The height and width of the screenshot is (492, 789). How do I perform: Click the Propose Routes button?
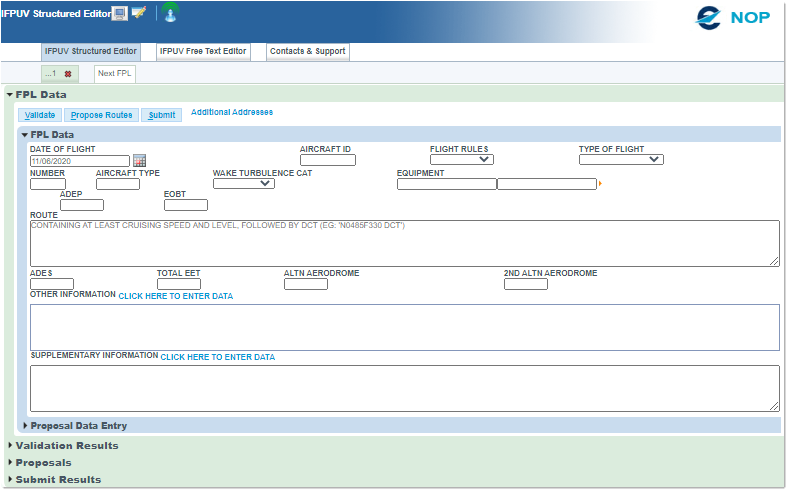point(101,115)
